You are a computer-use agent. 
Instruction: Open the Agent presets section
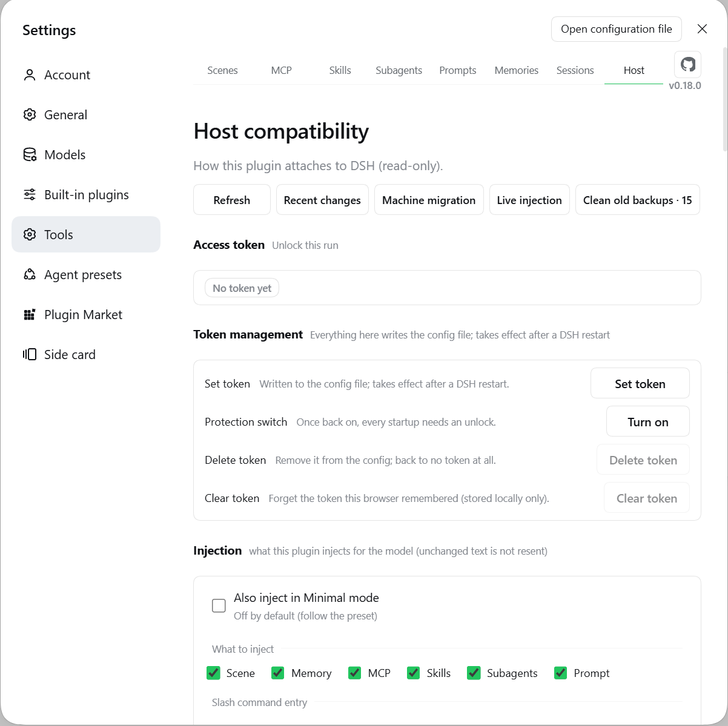pyautogui.click(x=86, y=275)
